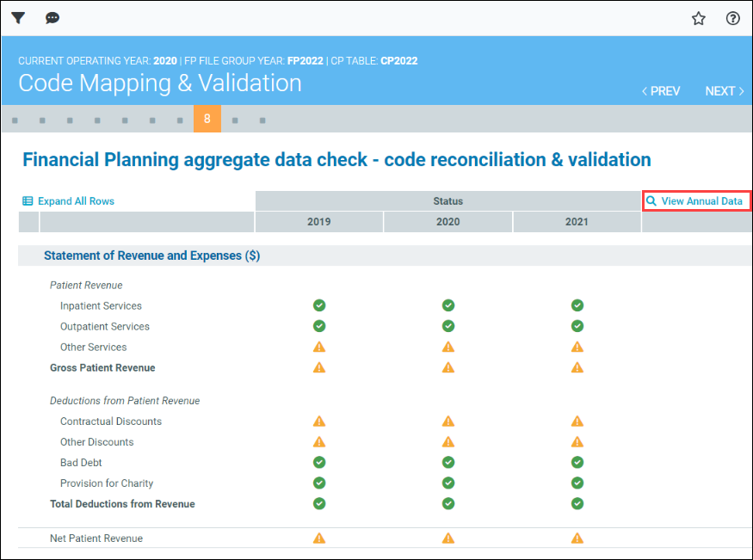Open the filter funnel icon
Screen dimensions: 753x560
point(18,18)
